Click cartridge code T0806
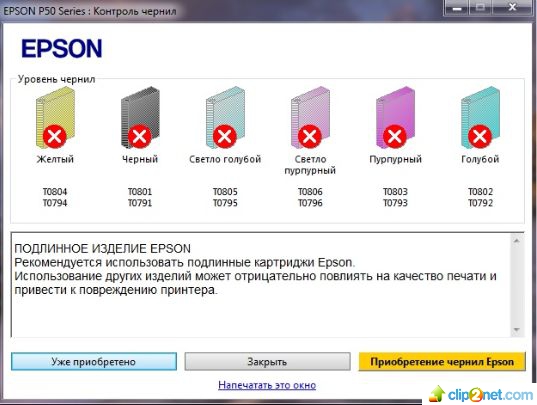The image size is (537, 405). (310, 191)
